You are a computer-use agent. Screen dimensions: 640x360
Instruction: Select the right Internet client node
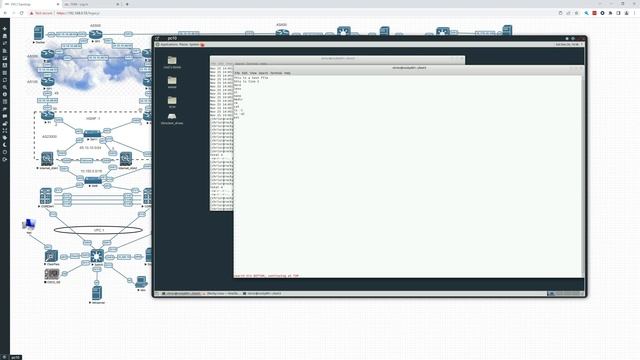[x=126, y=158]
